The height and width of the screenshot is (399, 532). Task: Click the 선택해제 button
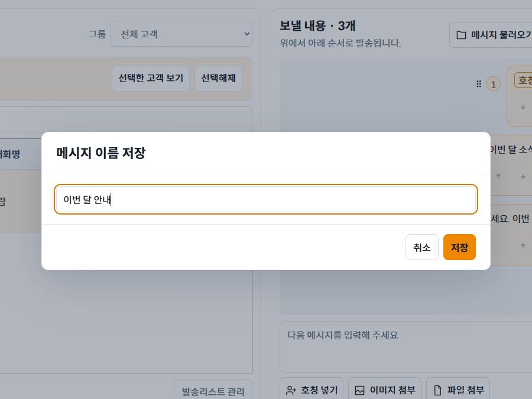point(219,79)
